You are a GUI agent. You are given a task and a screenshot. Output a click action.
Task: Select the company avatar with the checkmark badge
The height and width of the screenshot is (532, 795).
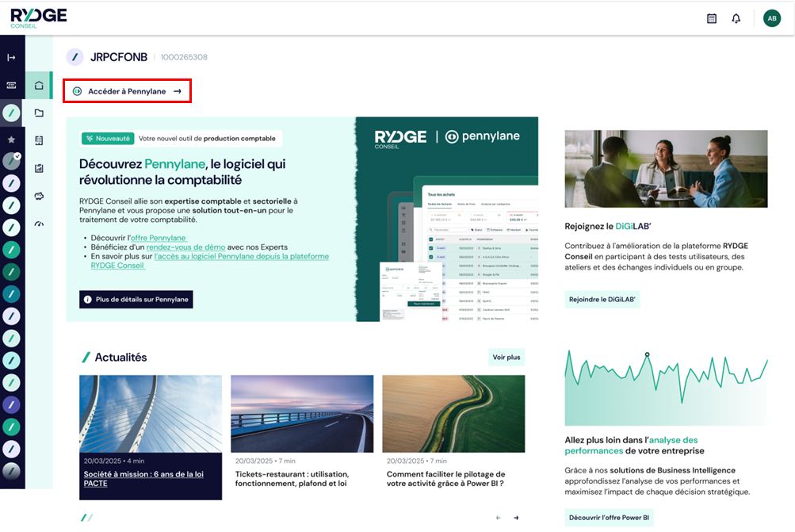point(11,161)
